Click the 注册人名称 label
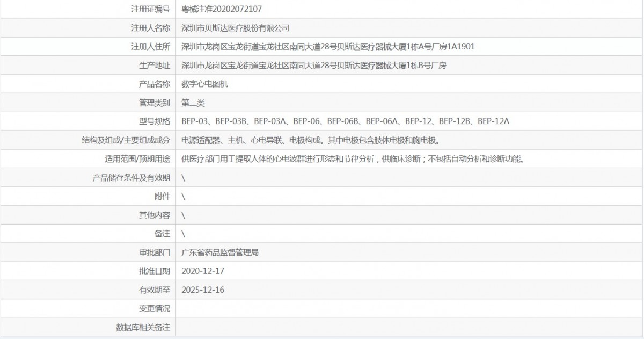The width and height of the screenshot is (644, 339). pos(151,28)
